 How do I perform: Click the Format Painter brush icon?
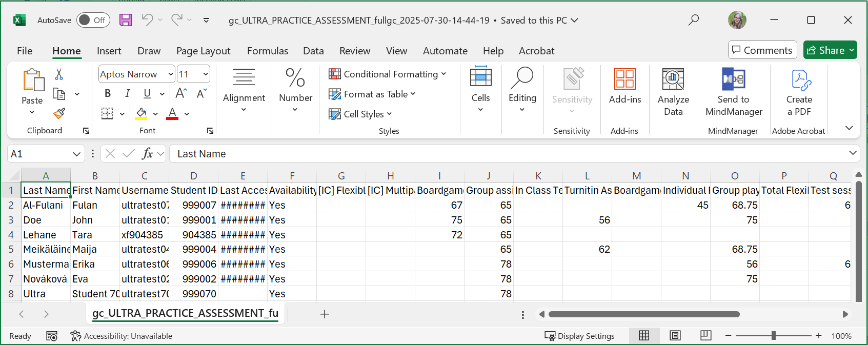click(x=59, y=113)
